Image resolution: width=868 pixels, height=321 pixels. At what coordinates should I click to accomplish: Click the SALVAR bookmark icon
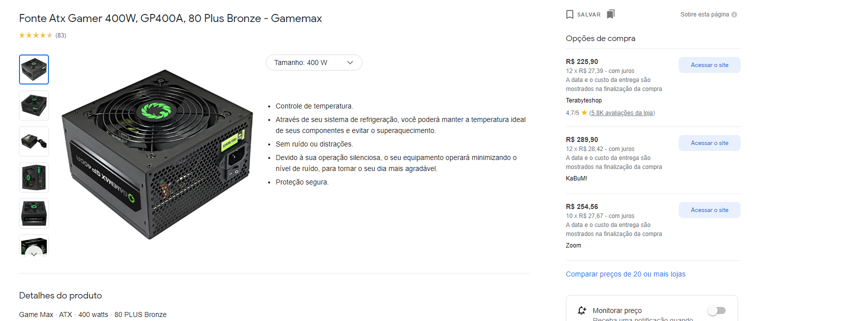[x=570, y=14]
